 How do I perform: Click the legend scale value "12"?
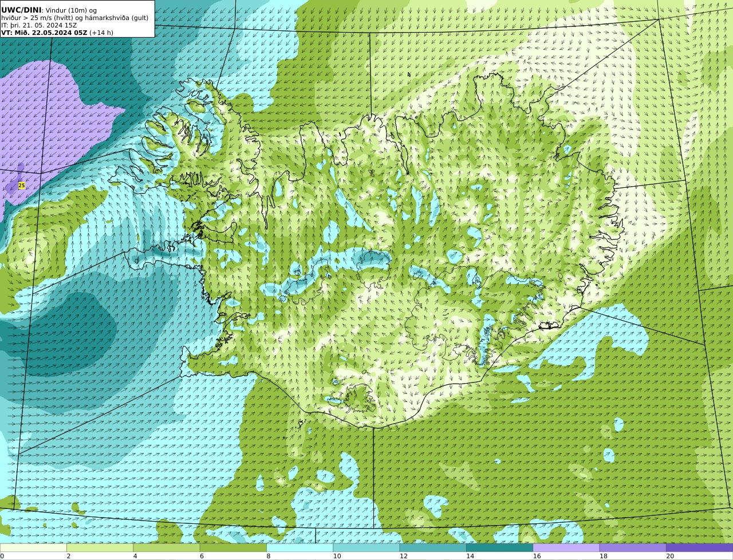[404, 556]
